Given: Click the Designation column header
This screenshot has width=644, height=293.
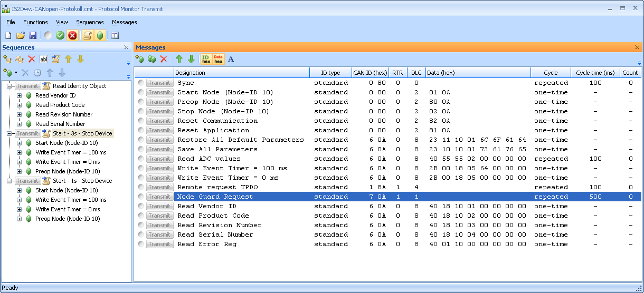Looking at the screenshot, I should tap(241, 73).
